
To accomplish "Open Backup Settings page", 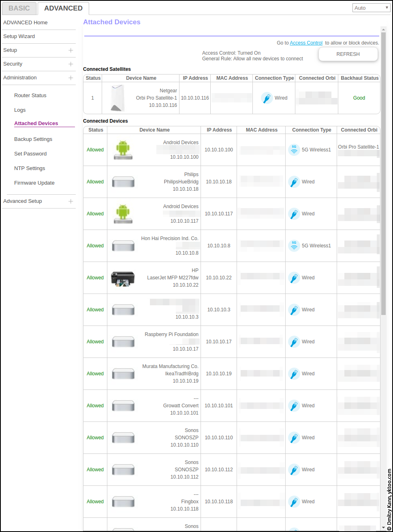I will click(x=33, y=139).
